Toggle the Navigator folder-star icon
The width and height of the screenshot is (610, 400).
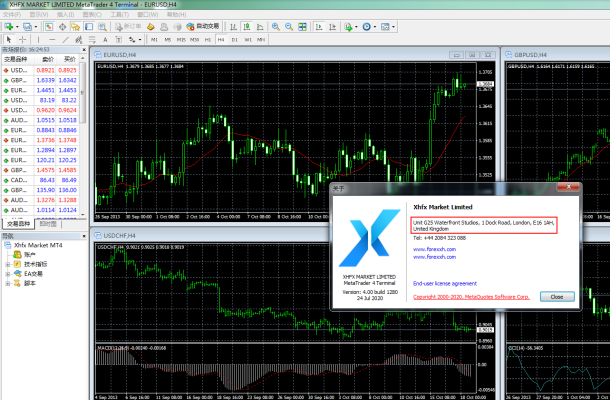tap(75, 27)
